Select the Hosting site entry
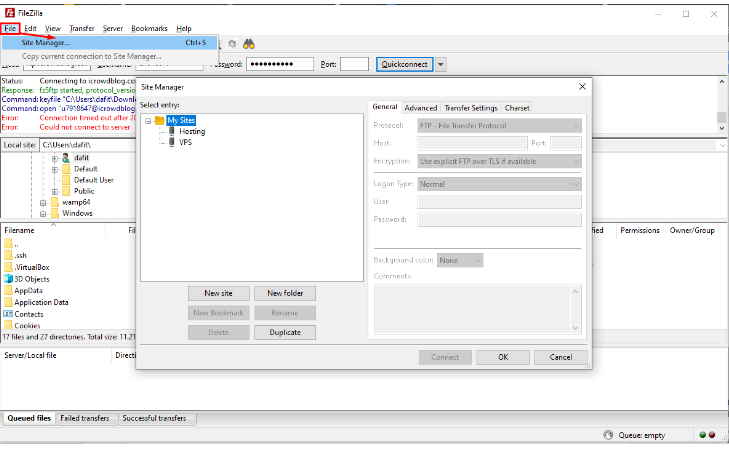Viewport: 729px width, 451px height. pos(192,132)
